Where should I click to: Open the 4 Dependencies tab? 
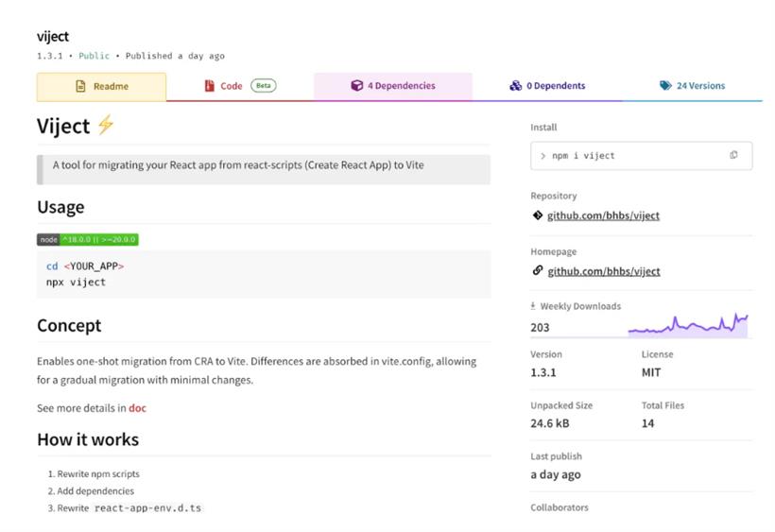(x=393, y=86)
